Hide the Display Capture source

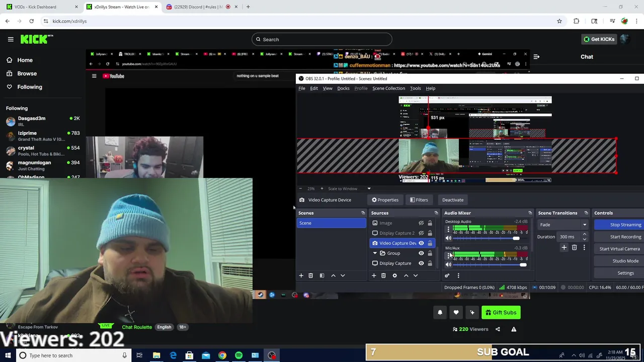[421, 263]
